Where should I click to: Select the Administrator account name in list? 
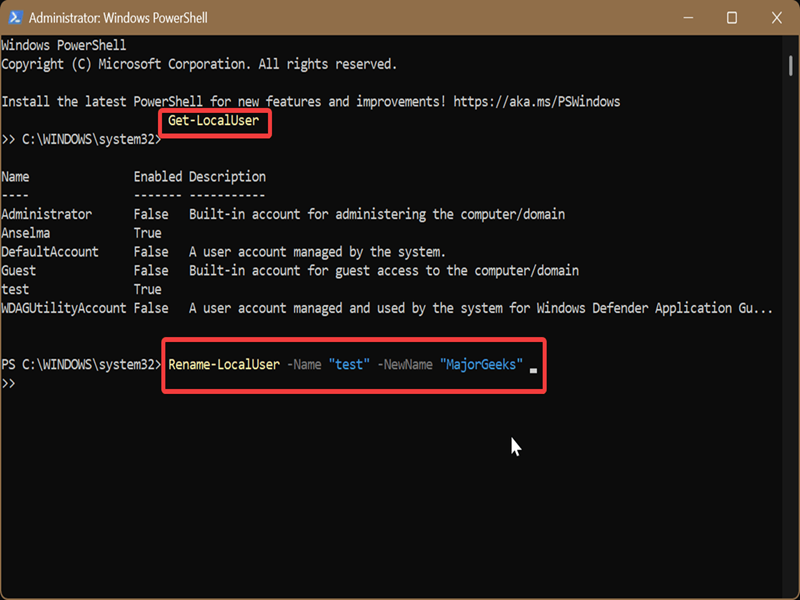tap(47, 214)
